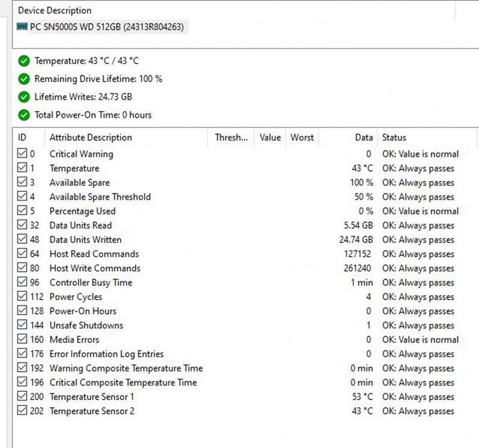Viewport: 479px width, 448px height.
Task: Click the green check next to Remaining Drive Lifetime
Action: [24, 79]
